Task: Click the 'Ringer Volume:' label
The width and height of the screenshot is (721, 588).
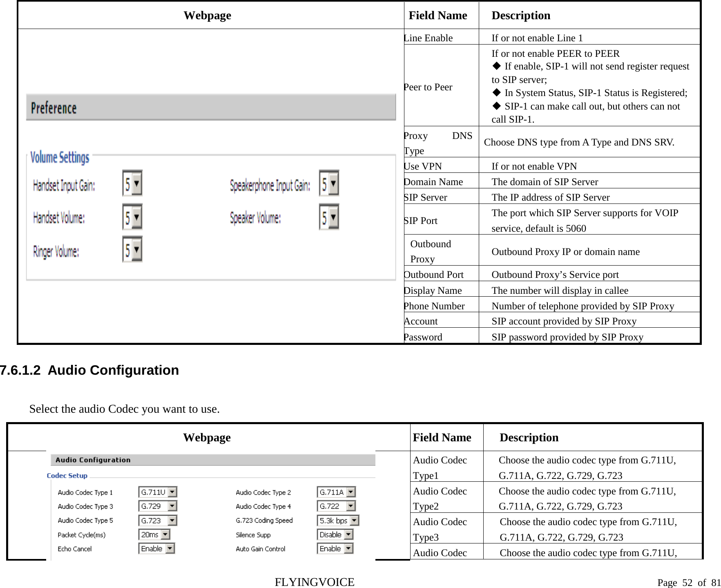Action: [56, 251]
